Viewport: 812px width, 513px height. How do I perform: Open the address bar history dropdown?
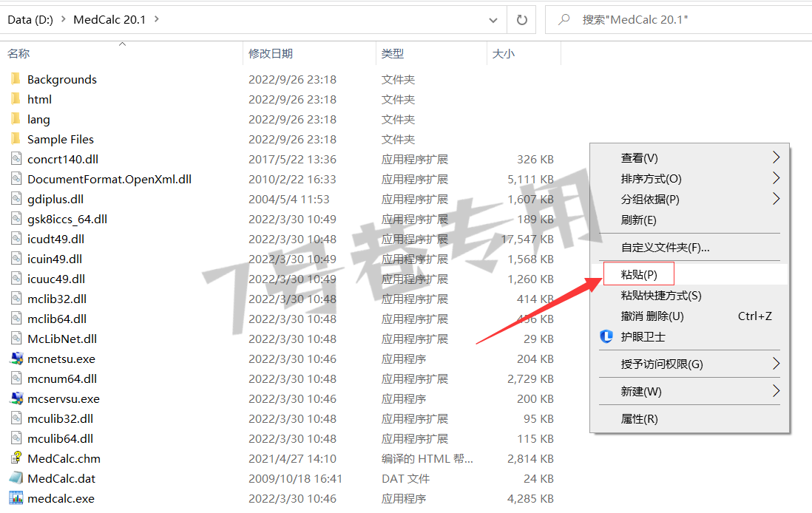coord(493,20)
